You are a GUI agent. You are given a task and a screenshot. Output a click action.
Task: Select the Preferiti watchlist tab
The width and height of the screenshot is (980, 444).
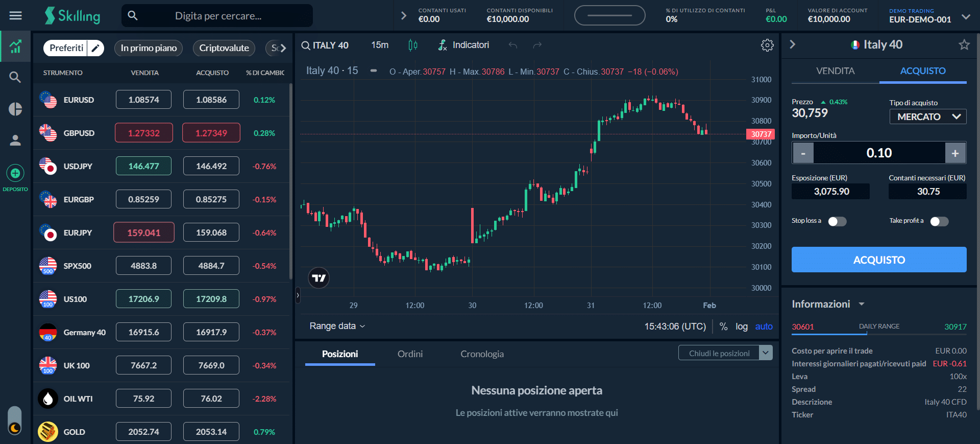point(66,48)
